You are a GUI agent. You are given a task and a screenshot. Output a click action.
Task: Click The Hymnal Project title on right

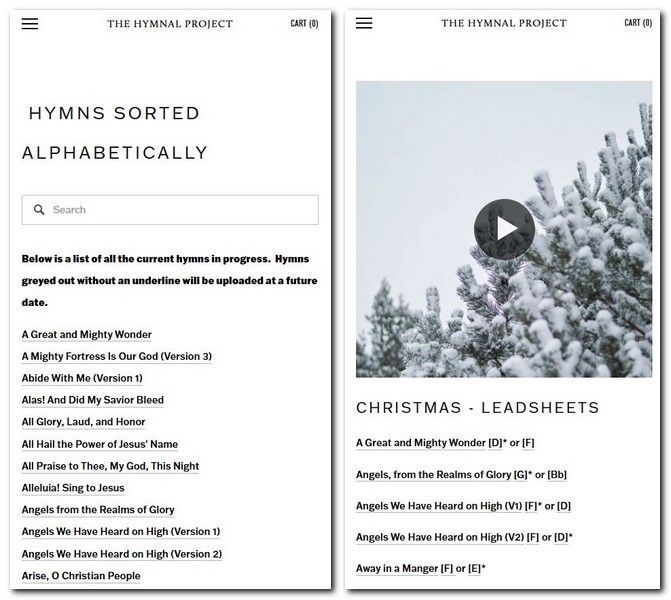(x=504, y=23)
